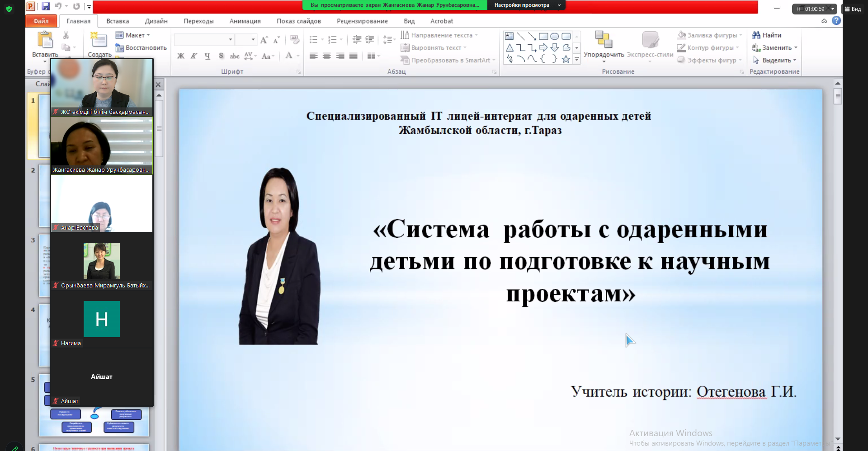Click the green shield security icon
The width and height of the screenshot is (868, 451).
point(9,9)
